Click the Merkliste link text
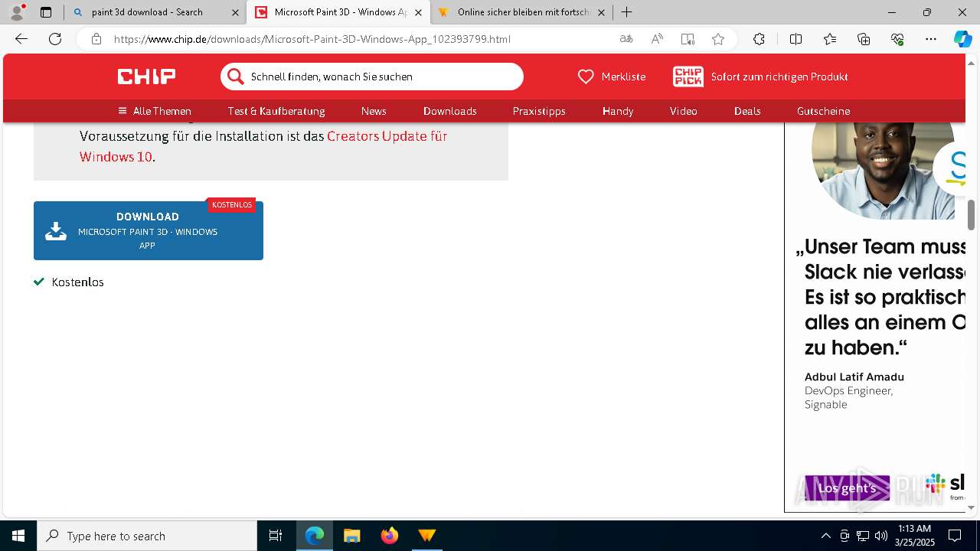Viewport: 980px width, 551px height. pyautogui.click(x=623, y=77)
